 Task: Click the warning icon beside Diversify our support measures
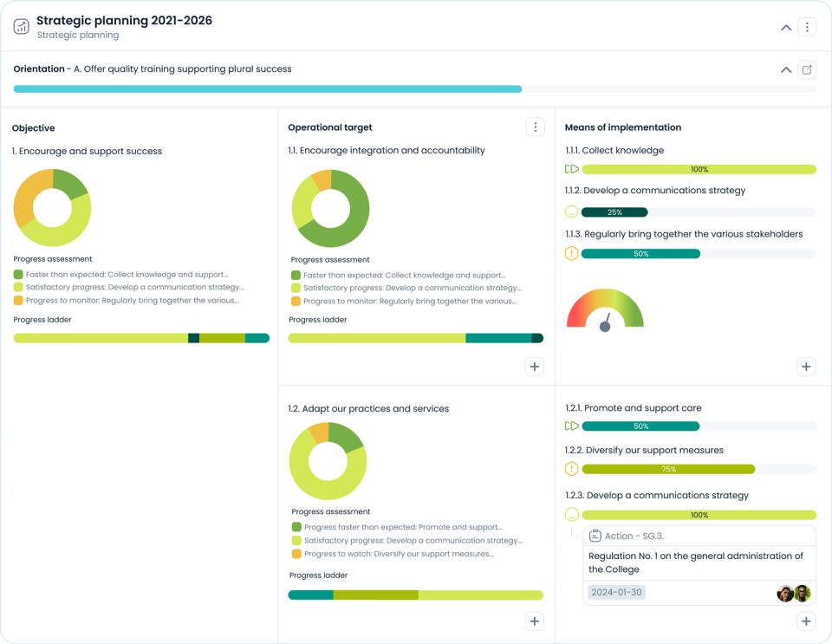pos(571,468)
